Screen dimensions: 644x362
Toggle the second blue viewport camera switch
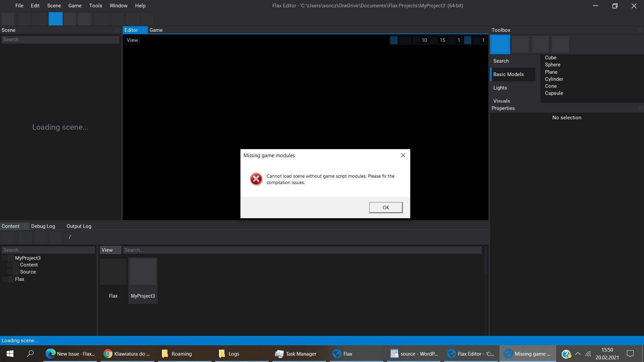(468, 40)
